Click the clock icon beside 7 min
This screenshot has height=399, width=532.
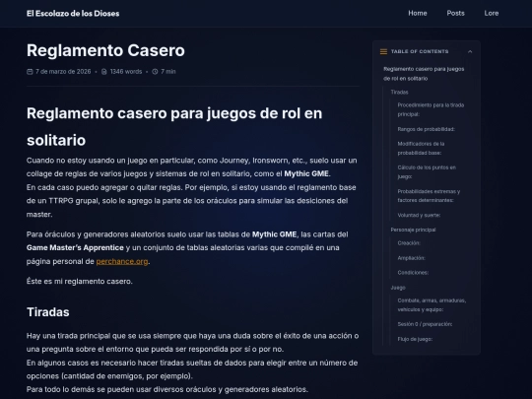155,72
